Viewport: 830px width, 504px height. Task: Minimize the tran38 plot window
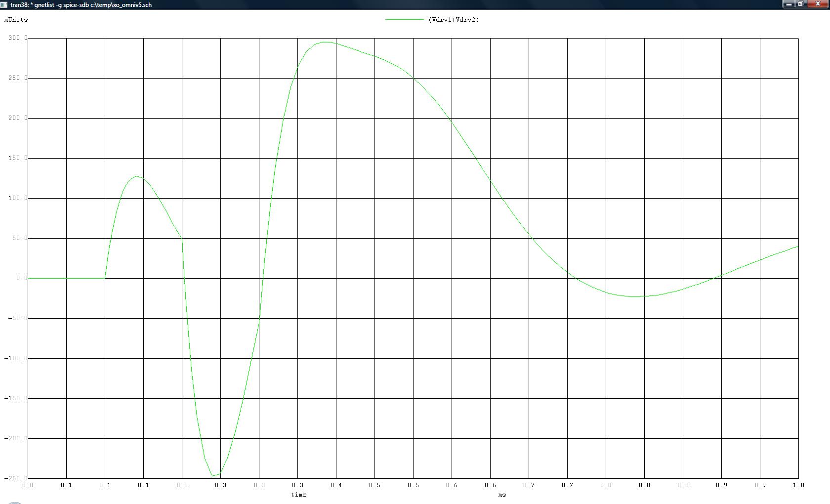(788, 3)
